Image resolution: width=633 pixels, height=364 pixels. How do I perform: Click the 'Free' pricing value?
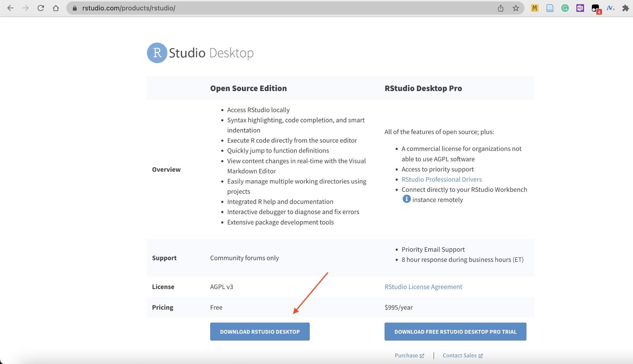[216, 307]
